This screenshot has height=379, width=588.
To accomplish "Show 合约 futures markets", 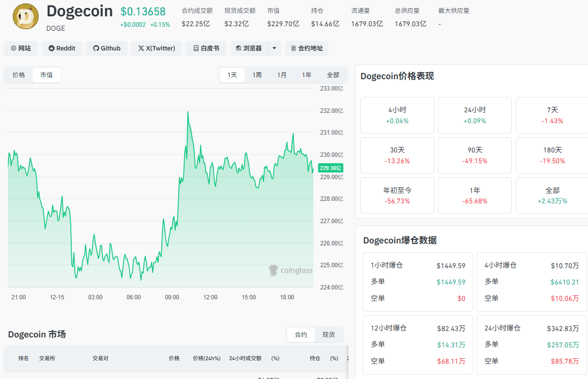I will click(x=301, y=335).
